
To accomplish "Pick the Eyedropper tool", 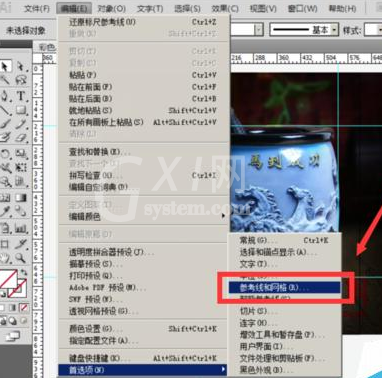I will point(5,211).
